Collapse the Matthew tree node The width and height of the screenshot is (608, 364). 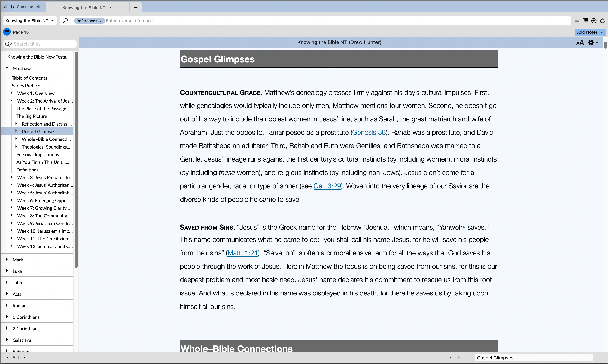coord(7,68)
